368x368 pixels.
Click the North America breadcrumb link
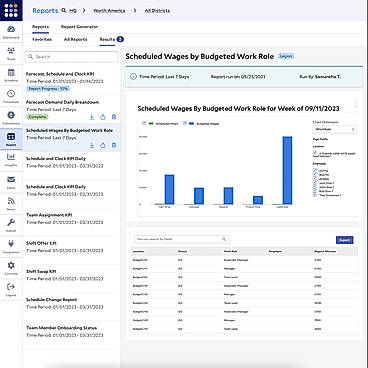(x=109, y=11)
